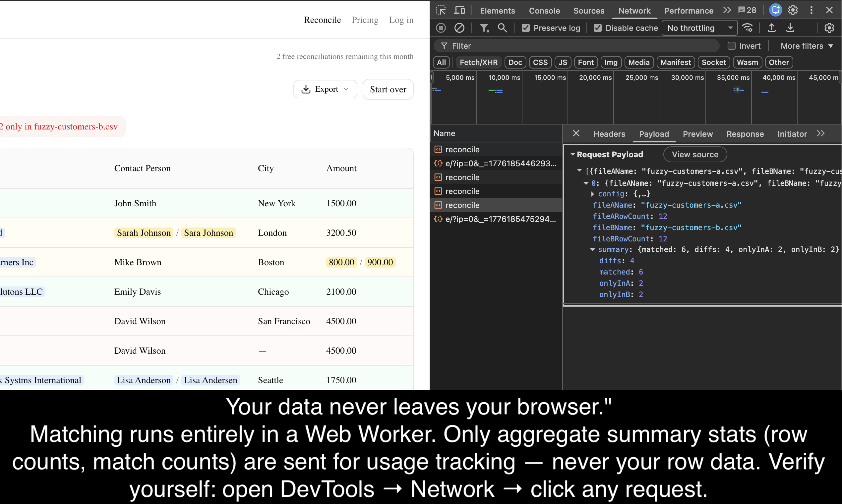Click the Start over button
The width and height of the screenshot is (842, 504).
[x=388, y=89]
